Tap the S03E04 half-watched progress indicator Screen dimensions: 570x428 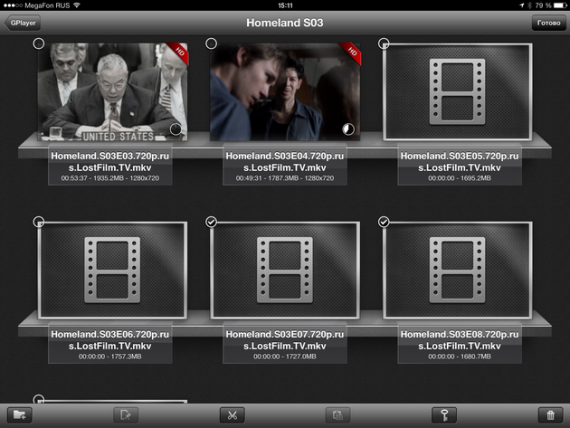[348, 129]
